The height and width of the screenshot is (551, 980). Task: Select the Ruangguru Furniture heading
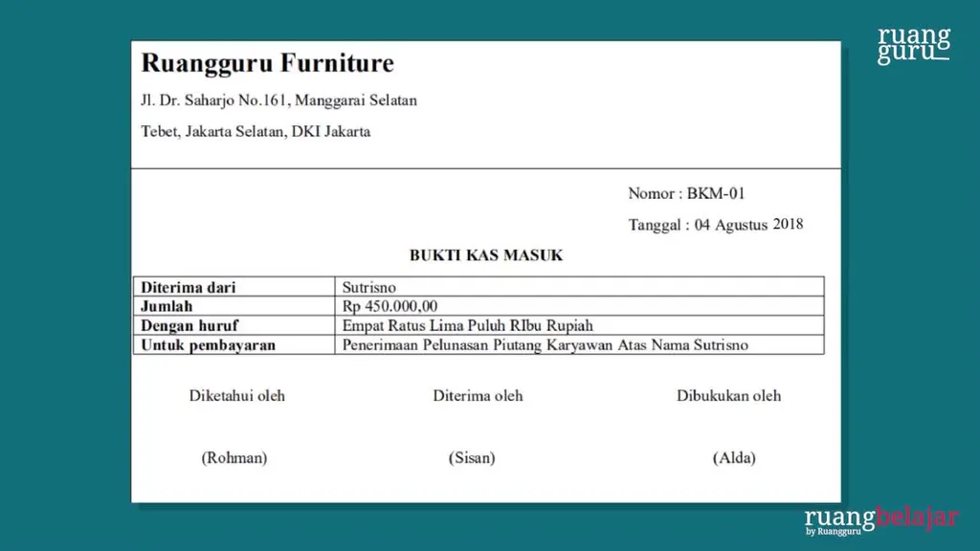pos(267,64)
